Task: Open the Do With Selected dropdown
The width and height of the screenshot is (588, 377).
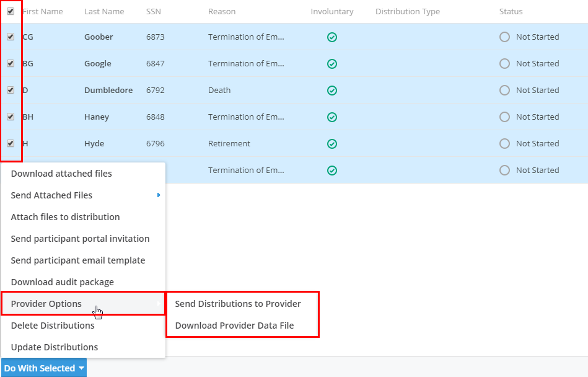Action: click(x=44, y=368)
